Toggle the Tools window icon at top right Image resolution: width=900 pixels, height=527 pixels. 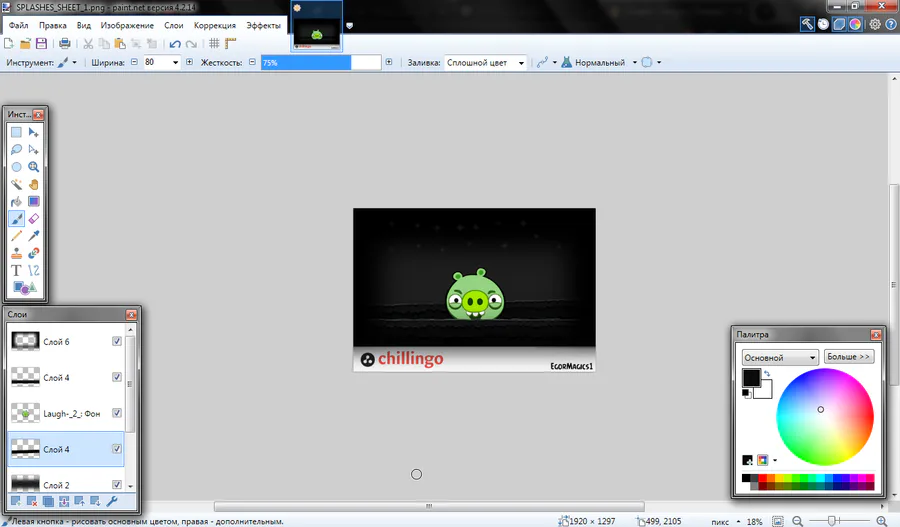(807, 24)
